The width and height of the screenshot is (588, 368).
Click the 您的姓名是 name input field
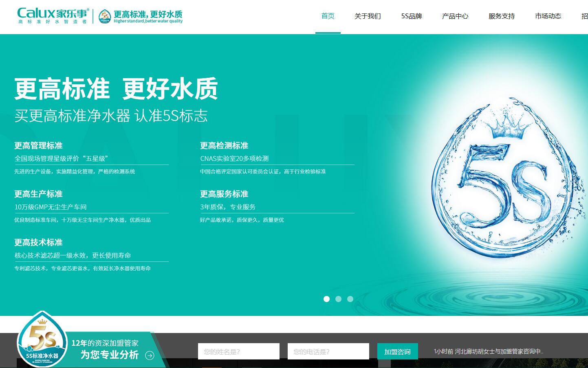(x=238, y=351)
